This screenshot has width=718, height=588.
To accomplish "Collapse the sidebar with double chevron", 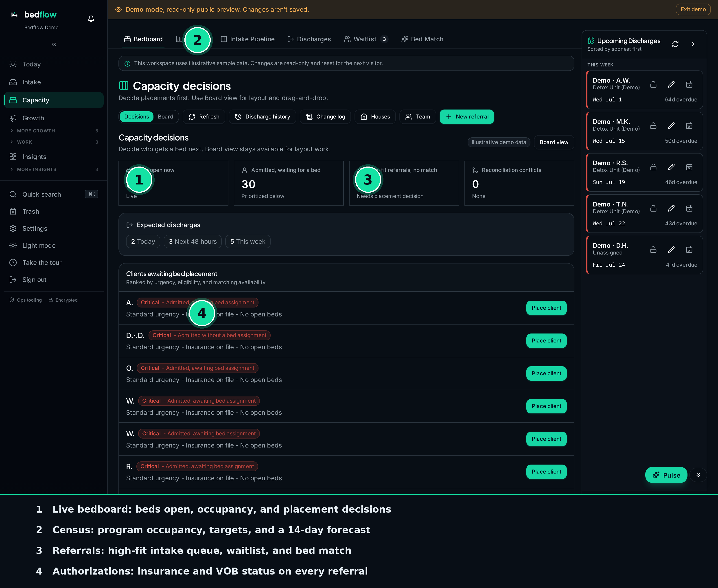I will [54, 44].
